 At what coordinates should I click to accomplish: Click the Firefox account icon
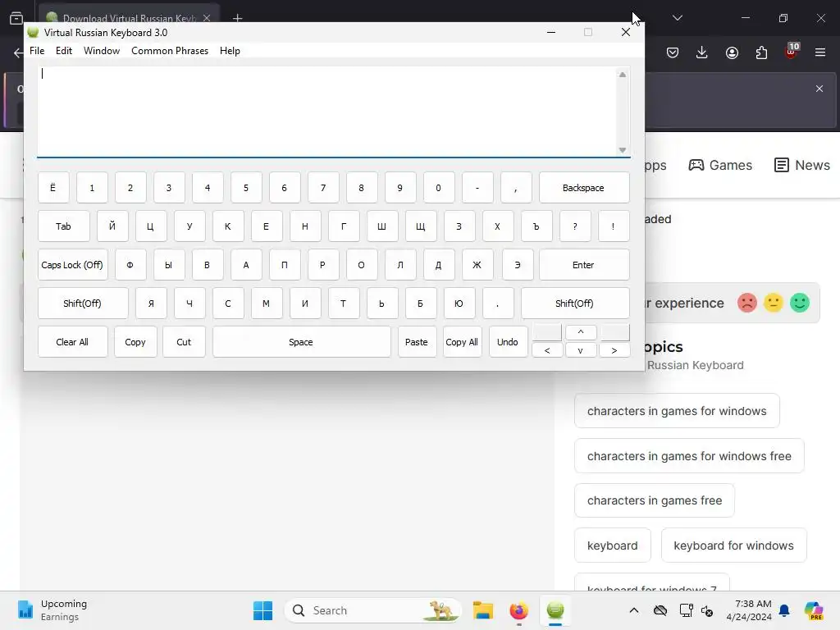point(732,52)
